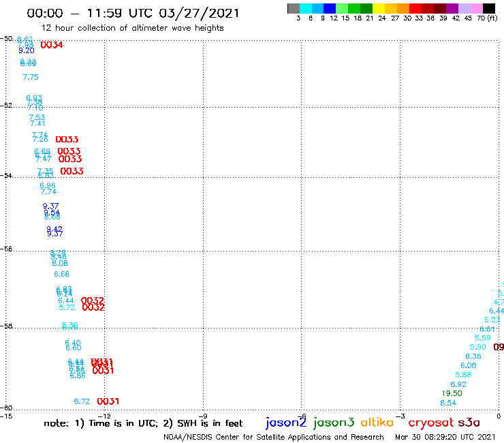Click the '-52' latitude axis label
504x443 pixels.
coord(6,106)
